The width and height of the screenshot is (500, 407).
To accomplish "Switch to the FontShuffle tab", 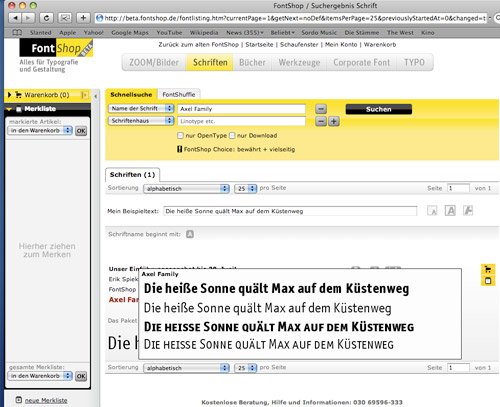I will (x=179, y=95).
